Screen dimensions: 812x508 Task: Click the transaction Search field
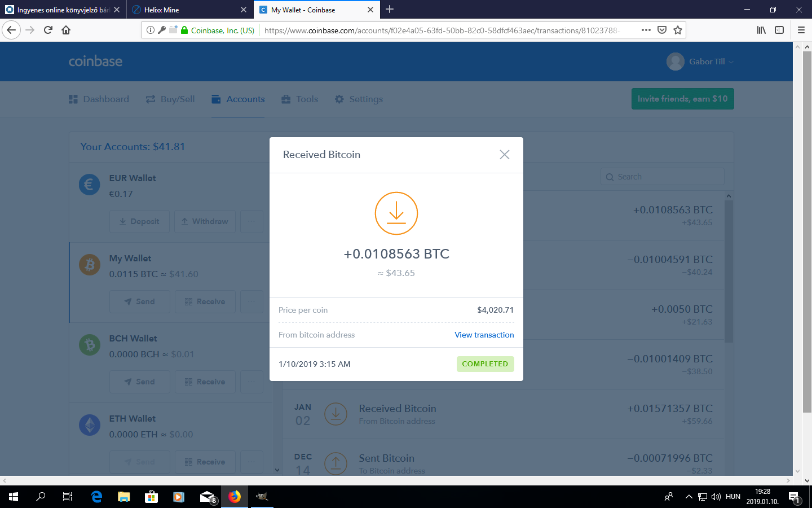(x=663, y=177)
